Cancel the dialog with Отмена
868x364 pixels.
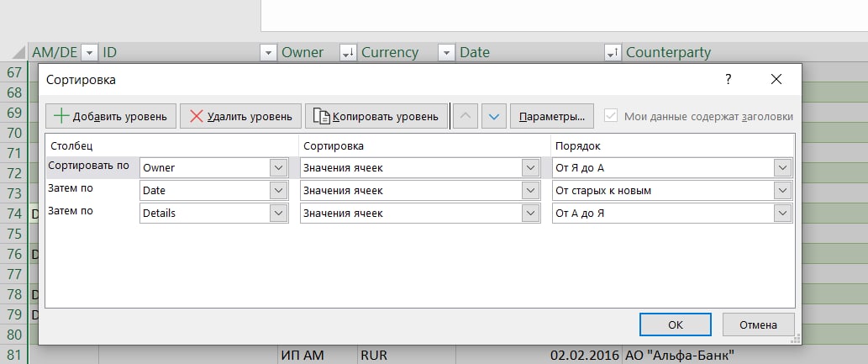click(x=759, y=324)
